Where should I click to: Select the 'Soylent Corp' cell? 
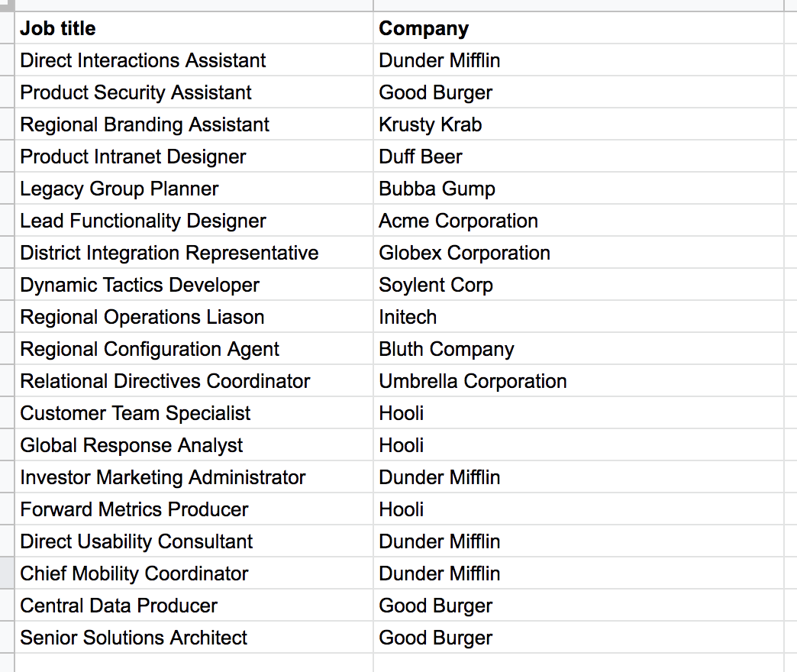click(579, 284)
